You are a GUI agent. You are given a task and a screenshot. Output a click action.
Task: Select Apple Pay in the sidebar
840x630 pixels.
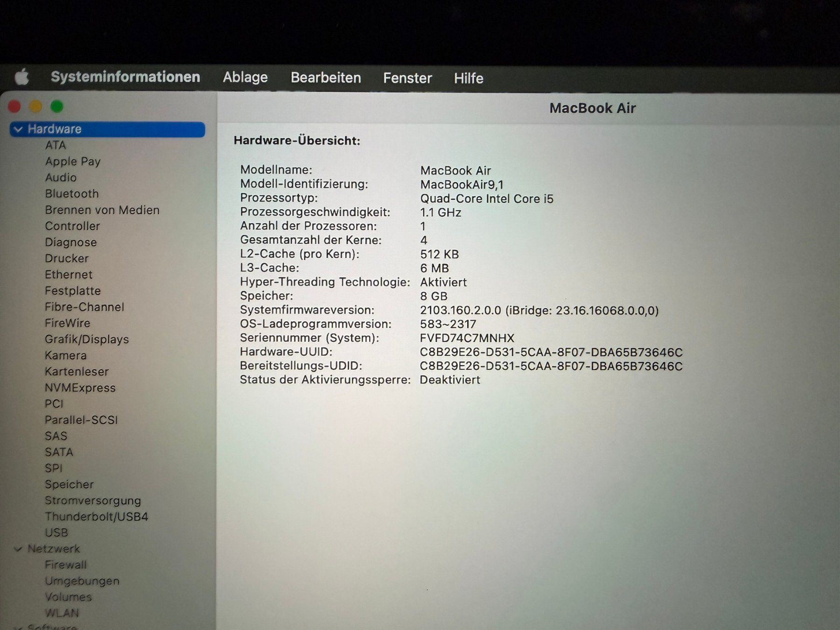73,161
